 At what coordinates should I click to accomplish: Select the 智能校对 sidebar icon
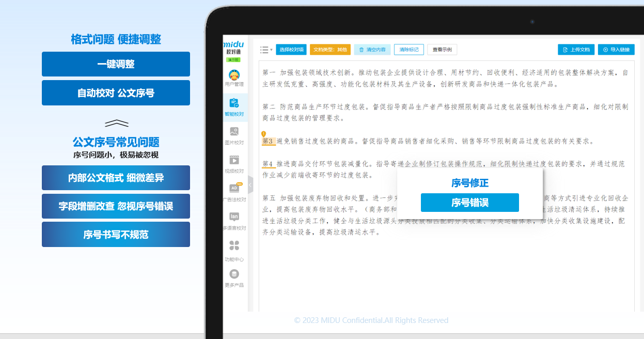click(x=234, y=104)
